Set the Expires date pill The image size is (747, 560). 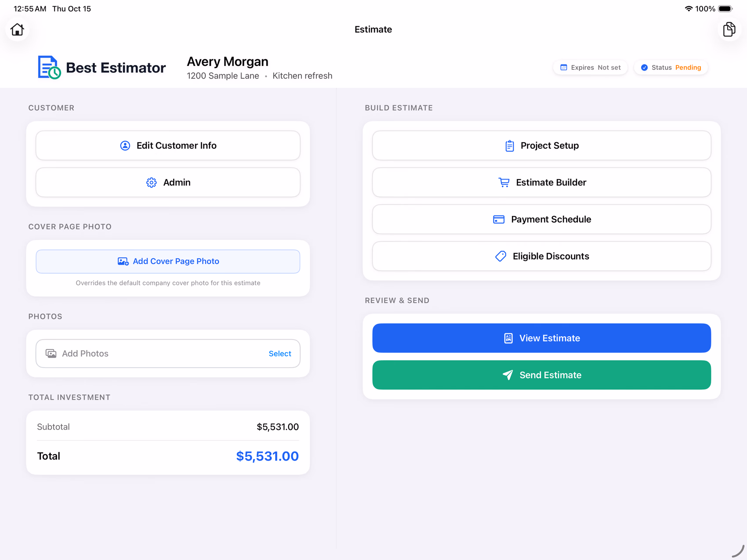[x=590, y=67]
